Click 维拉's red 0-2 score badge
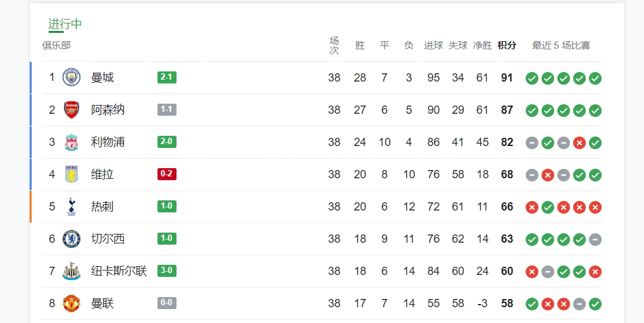644x323 pixels. pos(167,174)
